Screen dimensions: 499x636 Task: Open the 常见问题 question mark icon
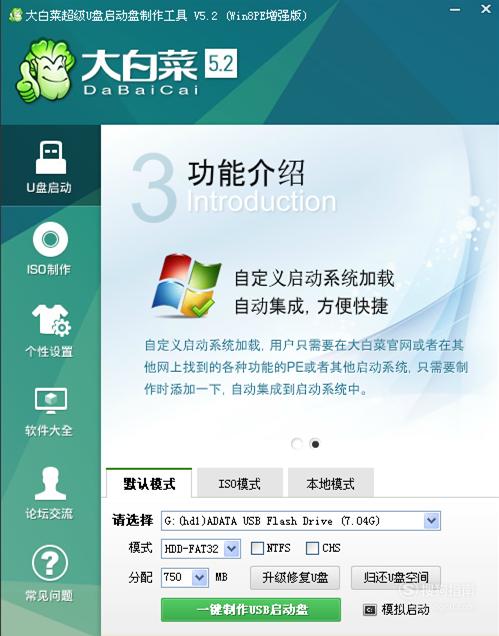50,563
